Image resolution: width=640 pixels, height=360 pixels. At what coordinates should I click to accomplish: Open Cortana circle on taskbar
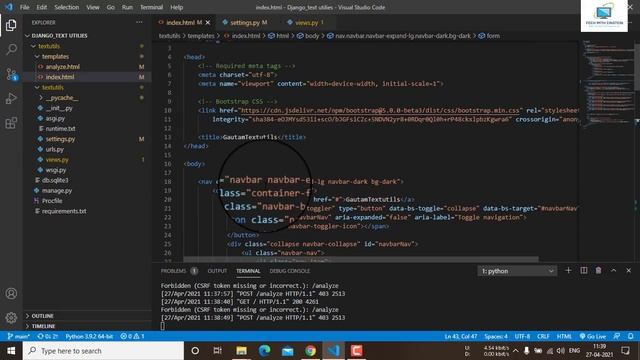(x=195, y=351)
